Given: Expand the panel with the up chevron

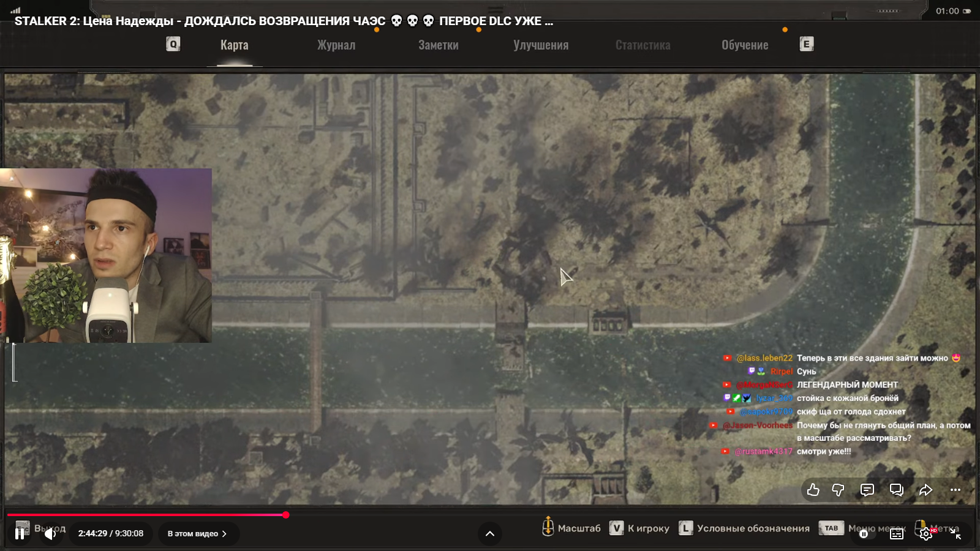Looking at the screenshot, I should 490,534.
